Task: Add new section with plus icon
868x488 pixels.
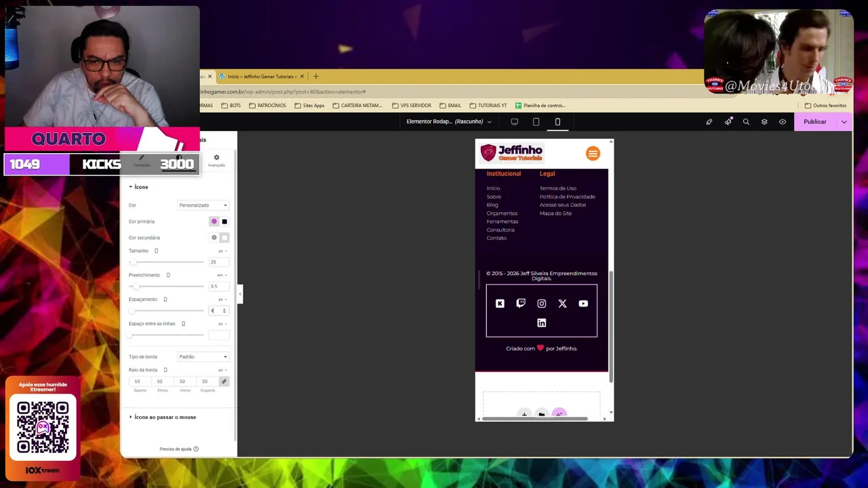Action: click(524, 414)
